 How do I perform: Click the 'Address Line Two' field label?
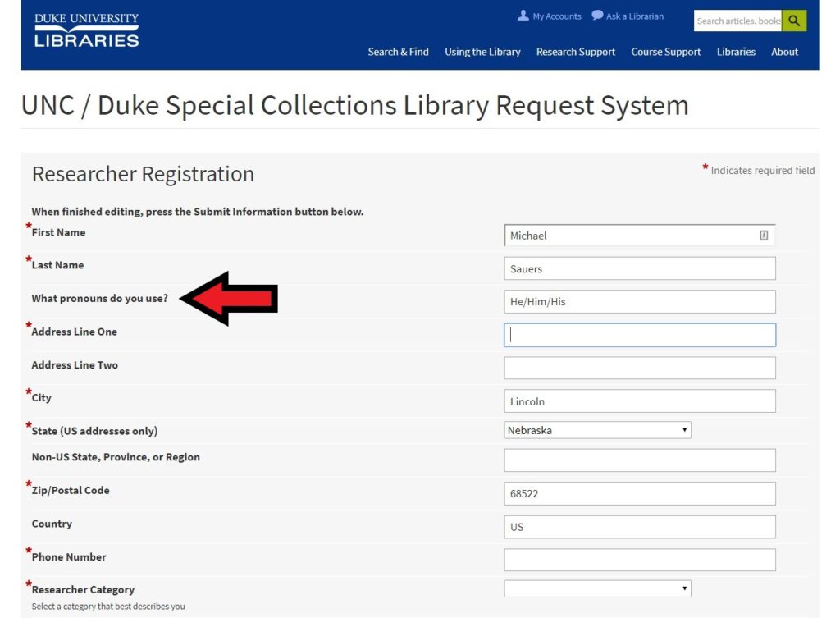(x=75, y=365)
